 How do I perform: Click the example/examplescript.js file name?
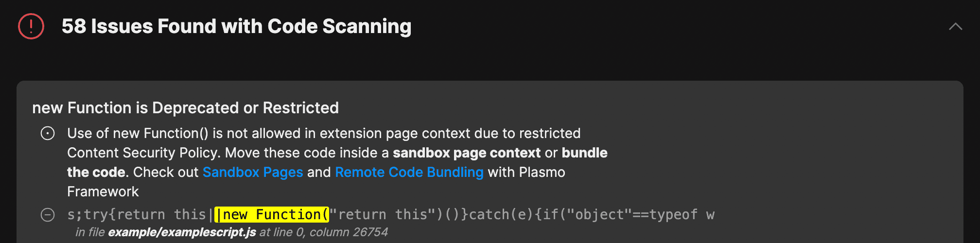pyautogui.click(x=182, y=232)
